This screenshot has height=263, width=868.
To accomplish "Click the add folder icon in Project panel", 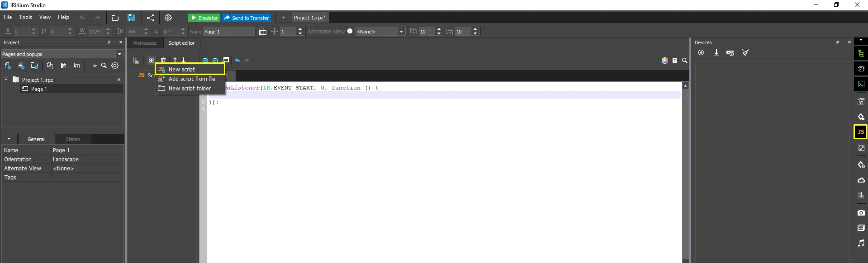I will click(x=34, y=66).
